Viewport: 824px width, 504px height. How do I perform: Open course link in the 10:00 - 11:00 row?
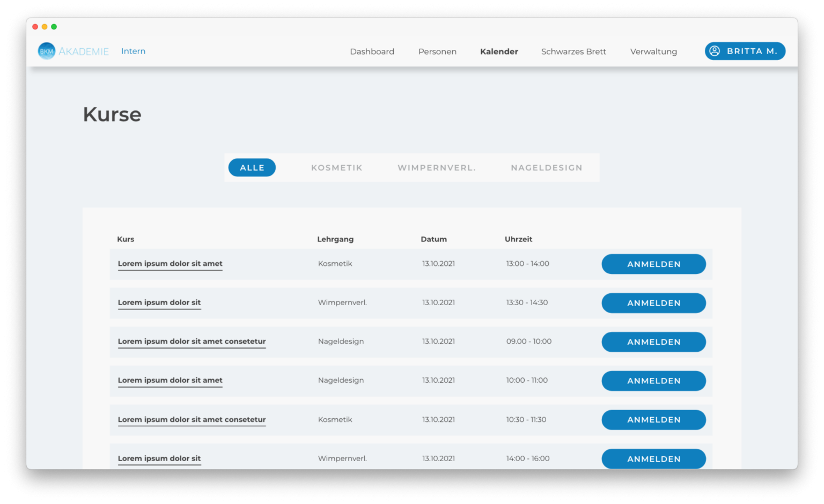170,380
